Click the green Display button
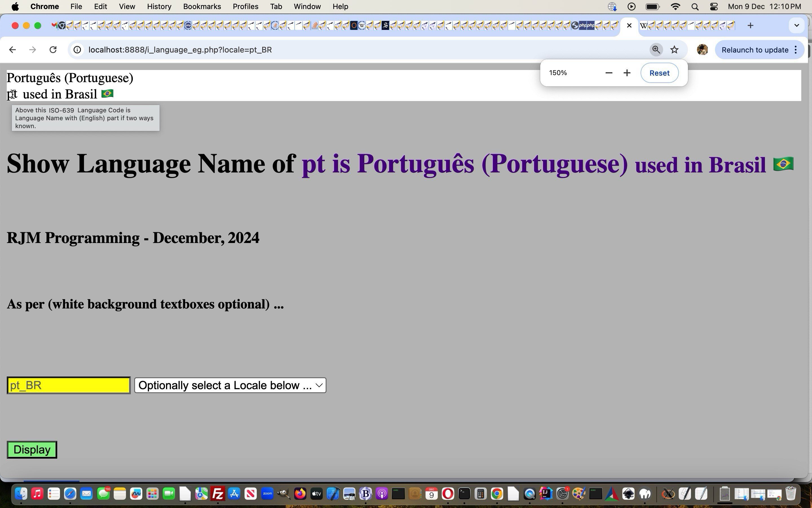812x508 pixels. pos(32,450)
